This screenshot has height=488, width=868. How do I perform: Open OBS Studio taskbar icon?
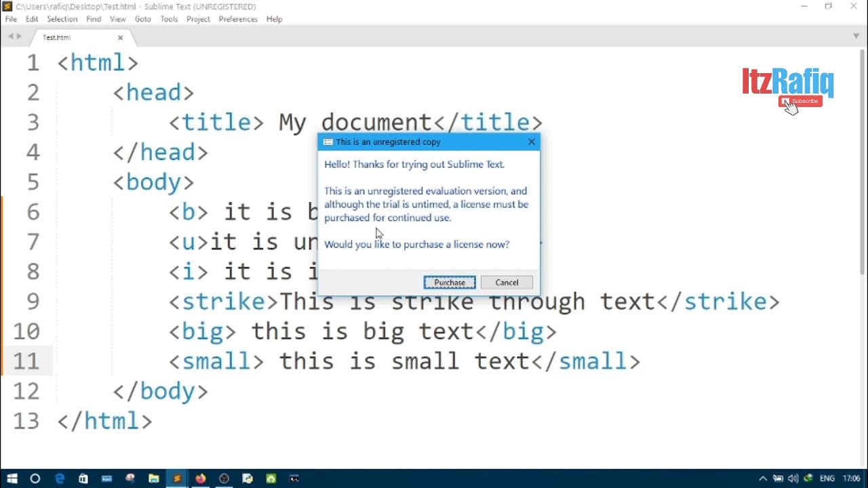click(224, 479)
